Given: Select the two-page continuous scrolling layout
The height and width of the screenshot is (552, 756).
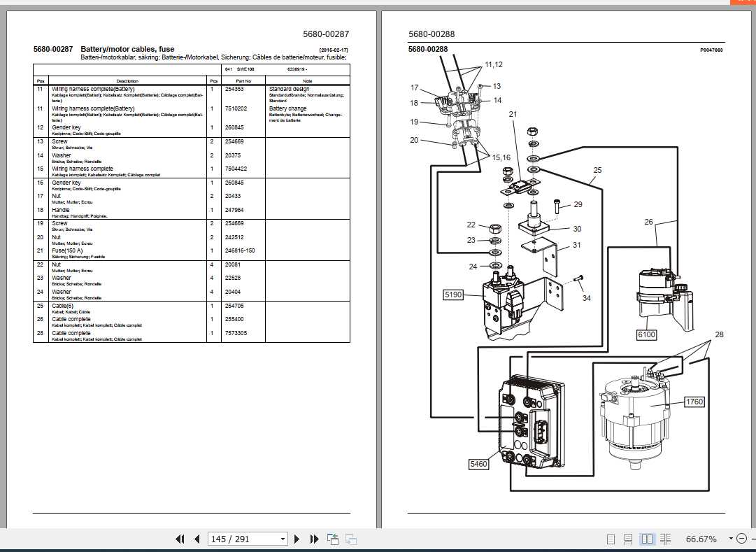Looking at the screenshot, I should pos(664,539).
